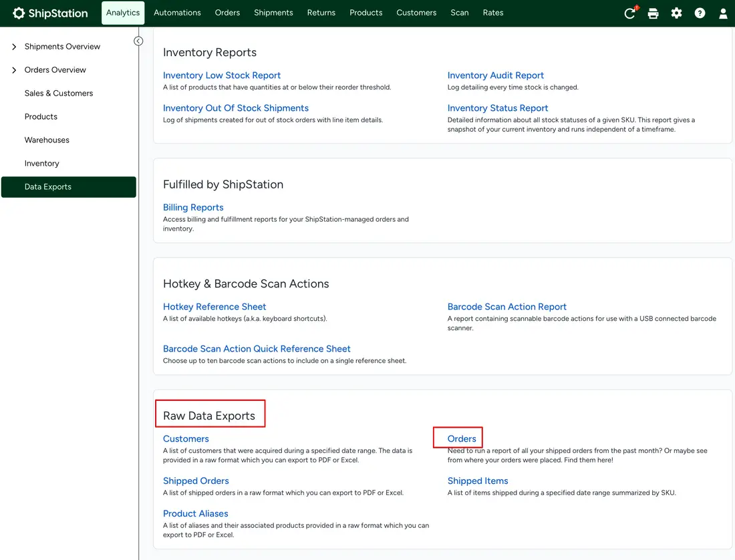Screen dimensions: 735x560
Task: Open the Rates navigation tab
Action: click(493, 13)
